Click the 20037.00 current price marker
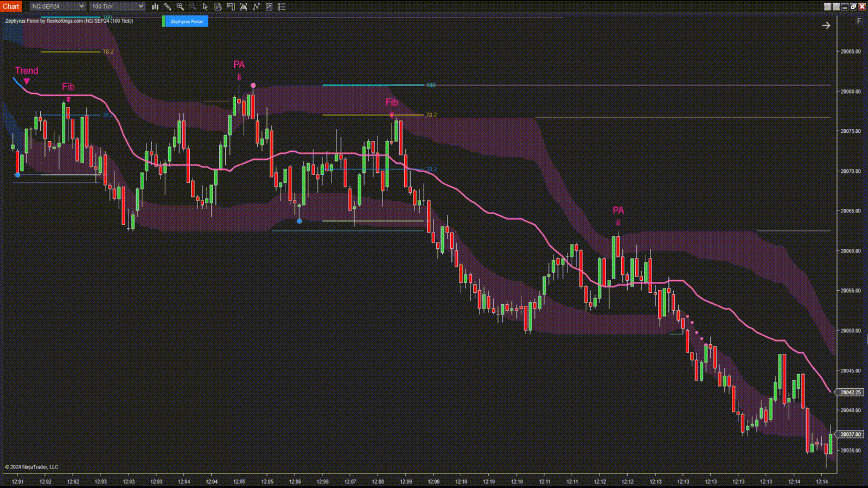This screenshot has width=868, height=488. pos(850,434)
